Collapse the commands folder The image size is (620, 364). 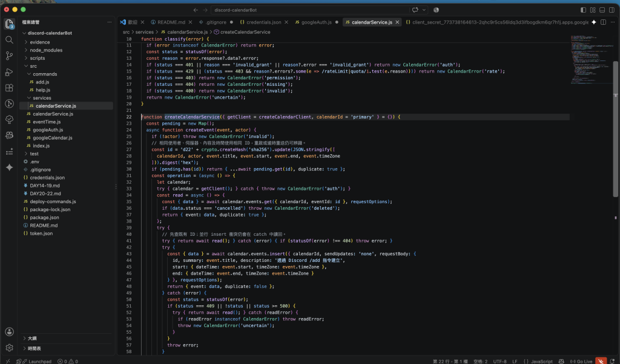(x=67, y=74)
